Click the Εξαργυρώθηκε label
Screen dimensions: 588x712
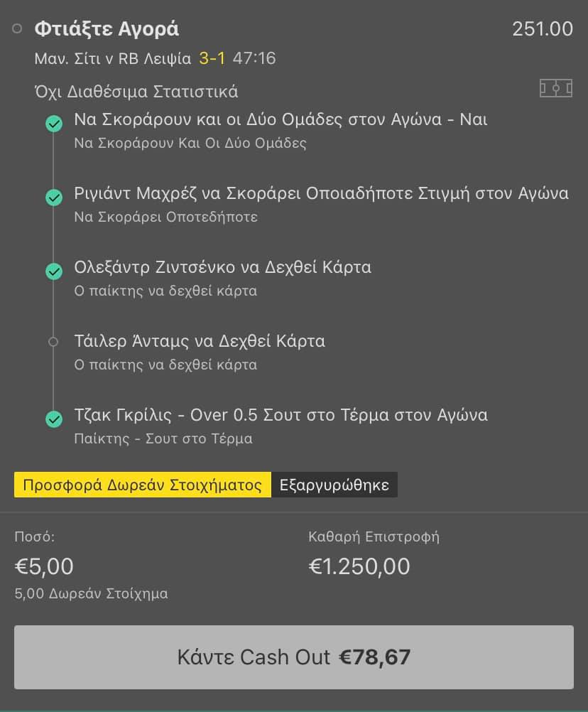(x=334, y=485)
